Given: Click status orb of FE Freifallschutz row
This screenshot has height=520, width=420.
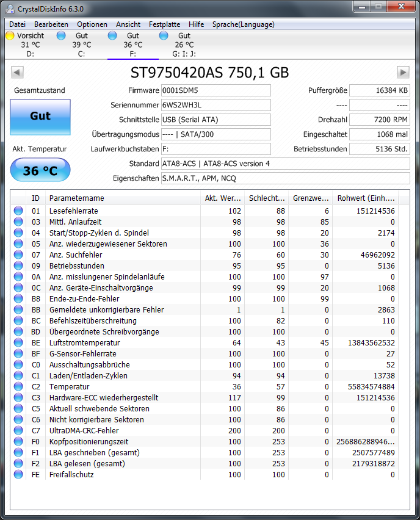Looking at the screenshot, I should coord(18,474).
